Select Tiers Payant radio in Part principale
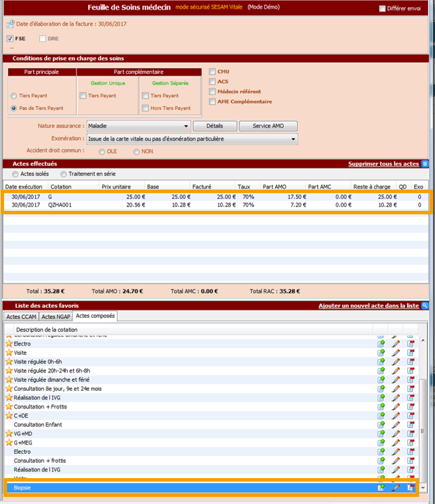The image size is (435, 504). tap(14, 96)
